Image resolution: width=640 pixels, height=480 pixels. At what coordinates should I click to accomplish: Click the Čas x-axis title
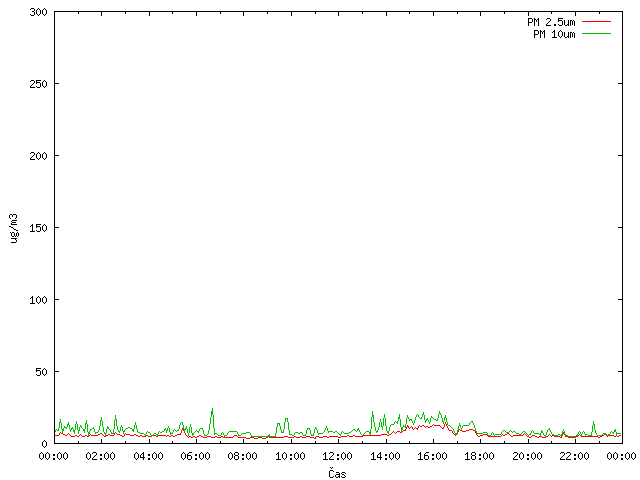pos(337,473)
